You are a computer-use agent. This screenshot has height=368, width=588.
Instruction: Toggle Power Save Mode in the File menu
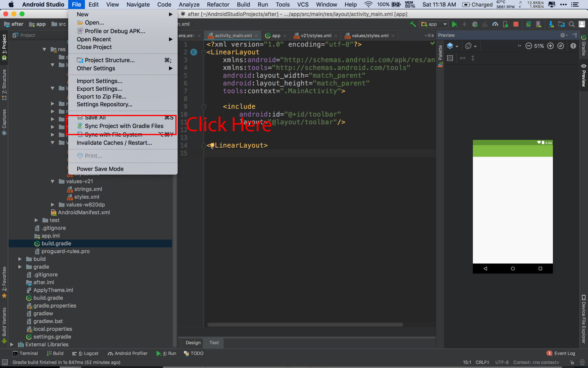100,169
